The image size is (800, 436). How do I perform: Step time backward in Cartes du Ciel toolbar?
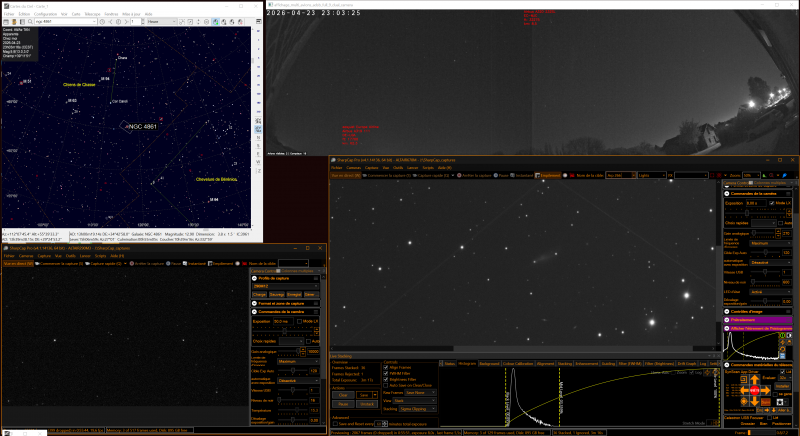pos(110,21)
